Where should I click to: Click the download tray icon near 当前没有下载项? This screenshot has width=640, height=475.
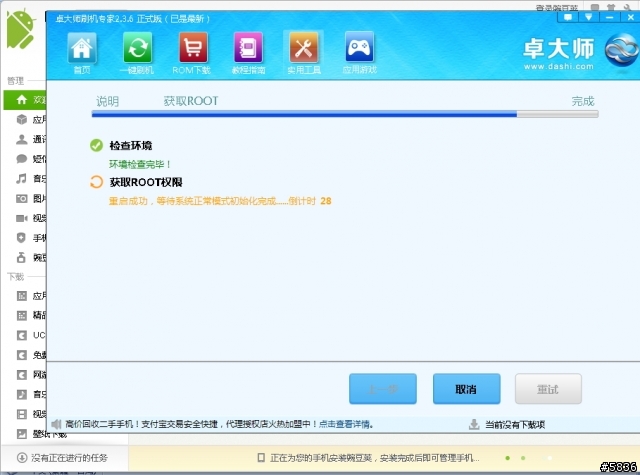click(474, 424)
